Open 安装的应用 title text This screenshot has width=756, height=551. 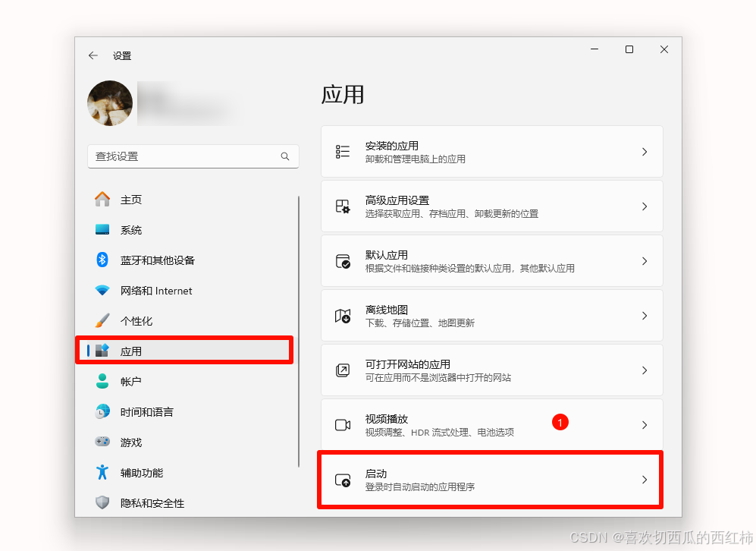point(391,146)
